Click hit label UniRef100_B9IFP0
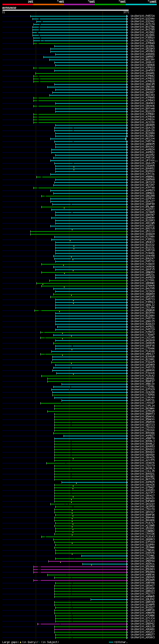159x644 pixels. click(x=143, y=313)
